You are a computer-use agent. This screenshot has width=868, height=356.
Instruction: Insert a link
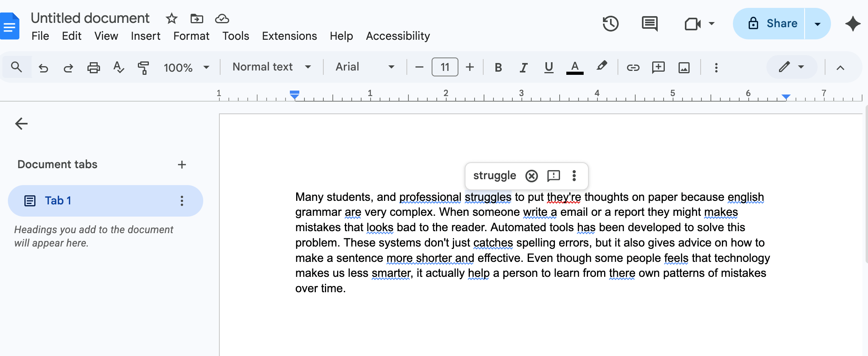tap(633, 67)
